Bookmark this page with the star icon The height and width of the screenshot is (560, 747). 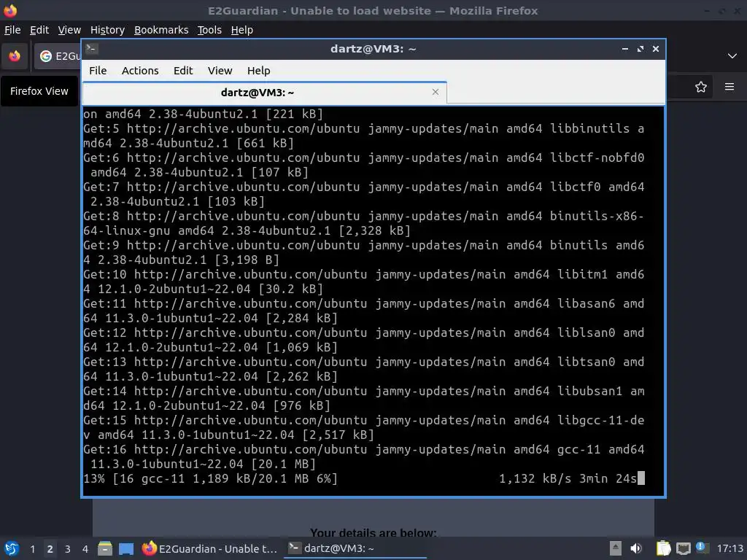coord(701,87)
